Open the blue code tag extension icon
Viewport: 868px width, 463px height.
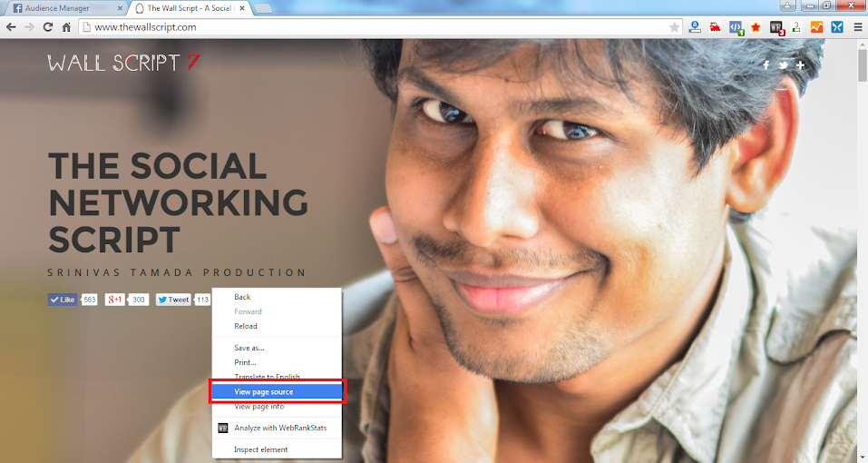pyautogui.click(x=736, y=27)
